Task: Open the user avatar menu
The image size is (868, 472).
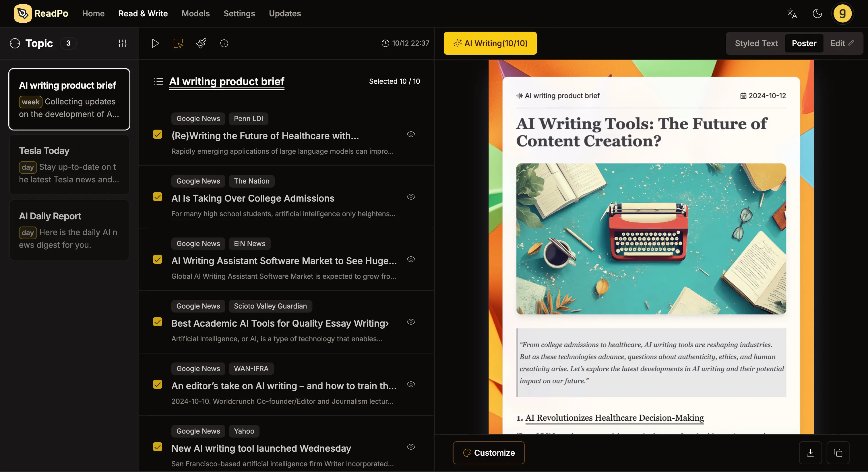Action: point(842,13)
